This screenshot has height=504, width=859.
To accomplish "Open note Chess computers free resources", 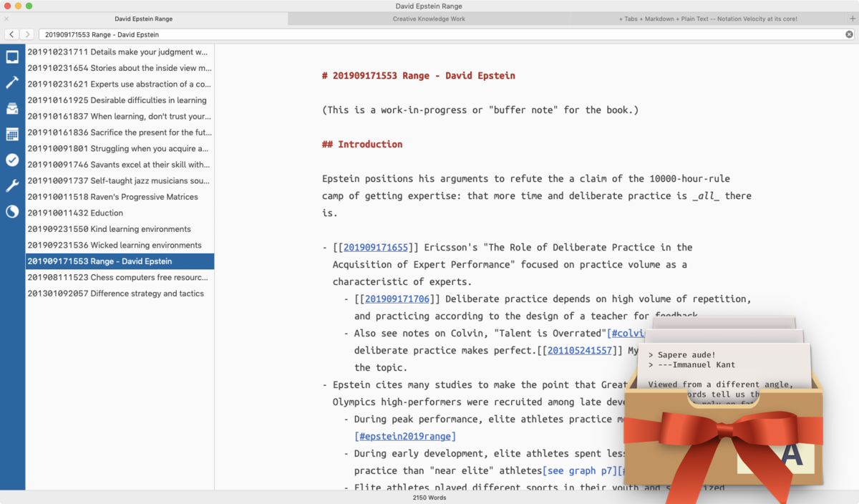I will [120, 278].
